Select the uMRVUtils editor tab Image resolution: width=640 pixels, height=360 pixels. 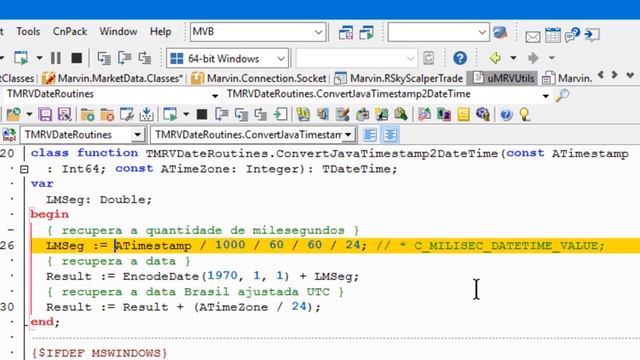[503, 78]
